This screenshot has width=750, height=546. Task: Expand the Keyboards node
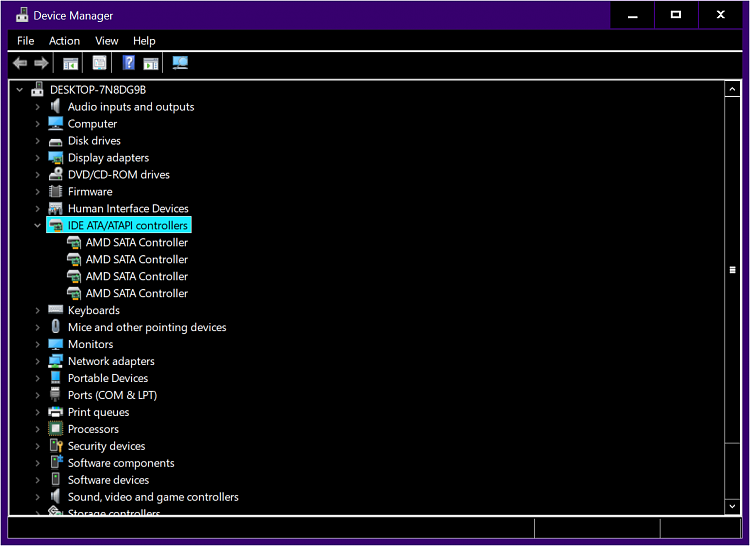coord(37,310)
